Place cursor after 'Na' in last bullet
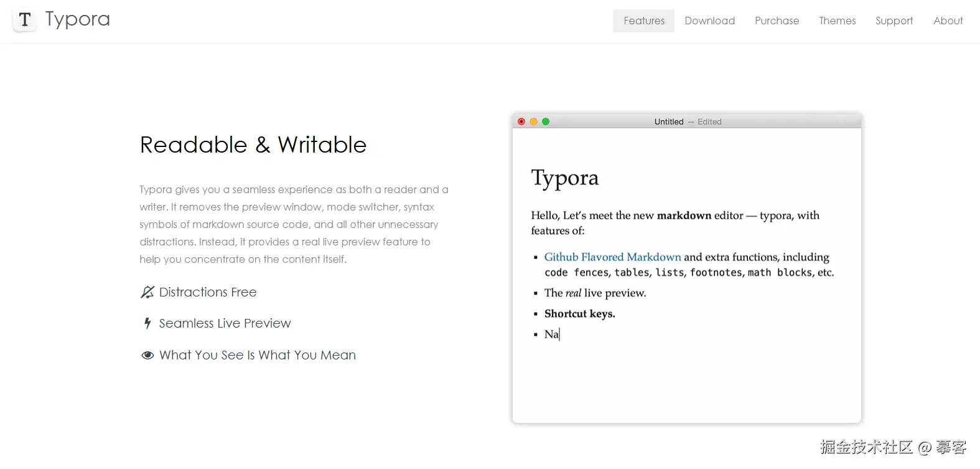This screenshot has width=980, height=469. click(559, 334)
